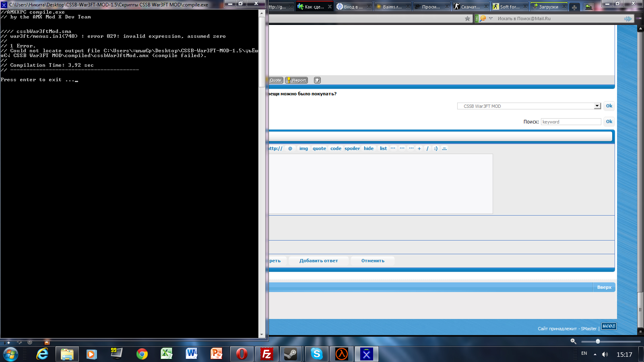This screenshot has width=644, height=362.
Task: Open FileZilla from the taskbar
Action: (266, 354)
